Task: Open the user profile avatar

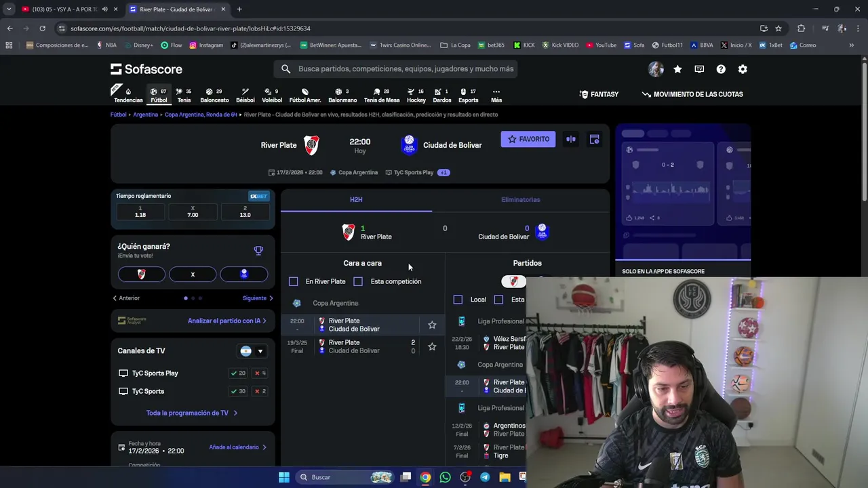Action: [656, 69]
